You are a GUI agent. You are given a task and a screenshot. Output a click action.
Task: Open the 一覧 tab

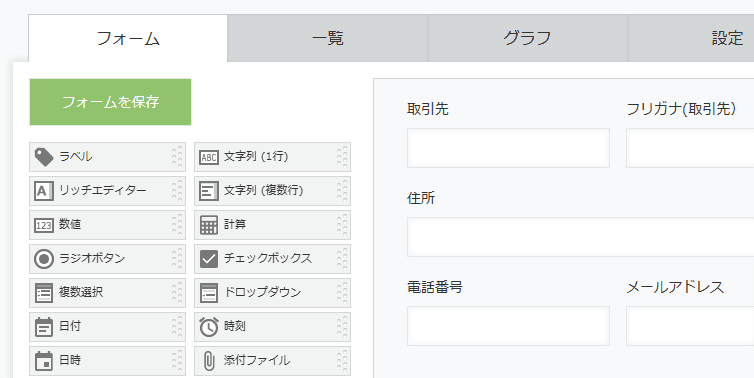tap(327, 38)
